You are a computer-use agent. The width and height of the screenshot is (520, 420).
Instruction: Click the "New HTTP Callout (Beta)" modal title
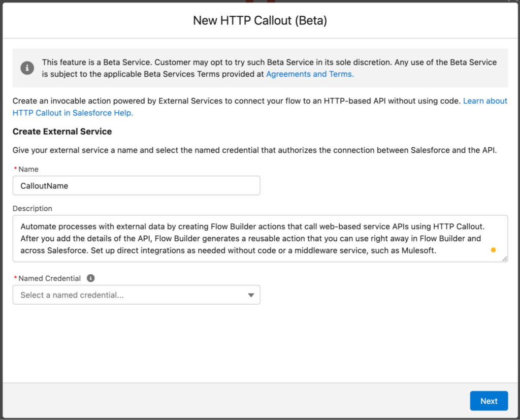tap(260, 21)
